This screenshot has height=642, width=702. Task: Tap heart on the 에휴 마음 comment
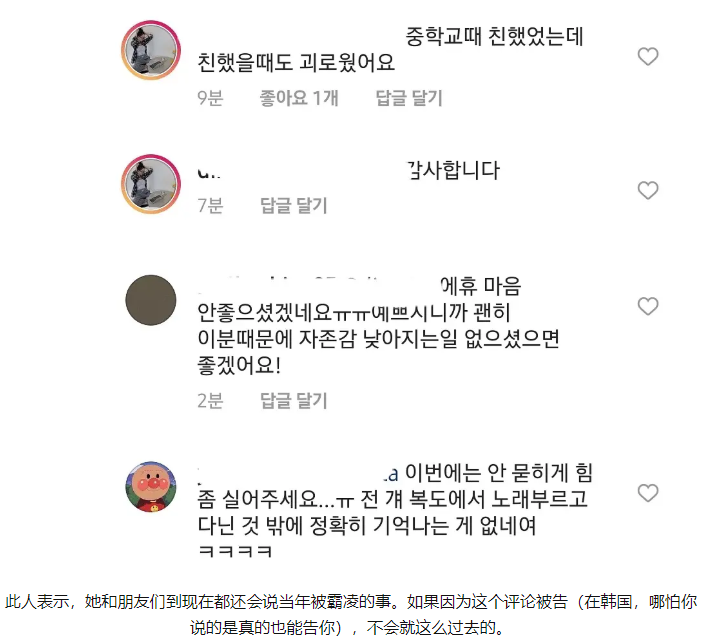tap(647, 306)
